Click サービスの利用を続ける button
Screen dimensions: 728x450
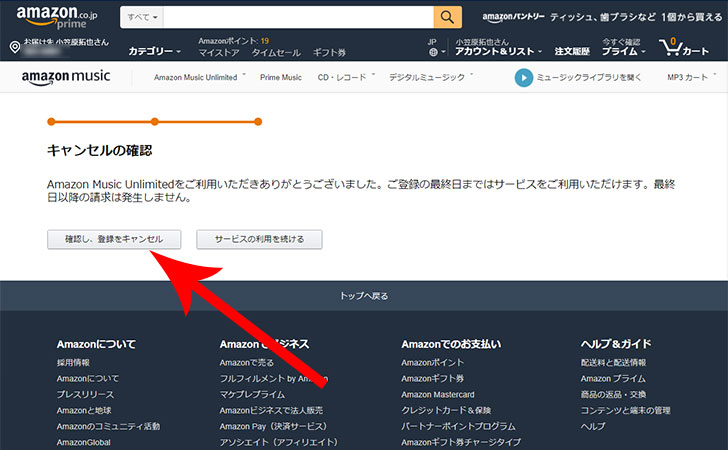259,239
